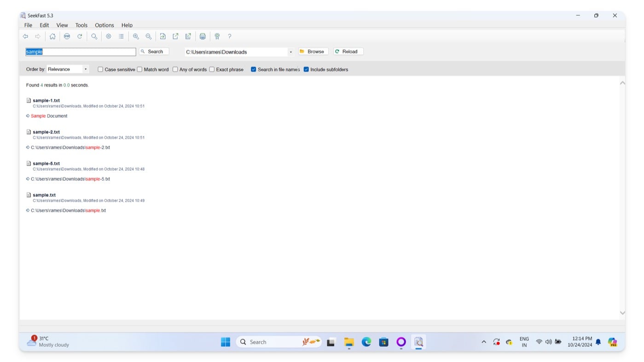Open the Tools menu
The width and height of the screenshot is (644, 362).
click(81, 25)
